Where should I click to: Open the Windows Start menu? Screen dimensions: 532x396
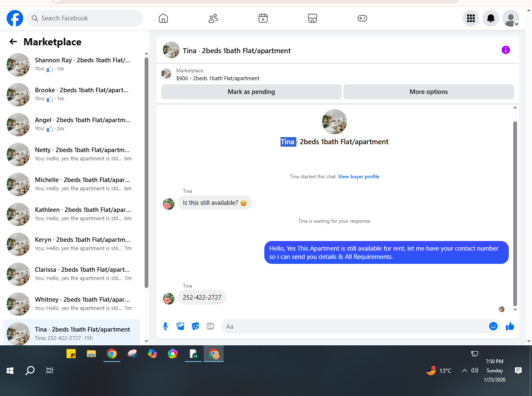(10, 371)
